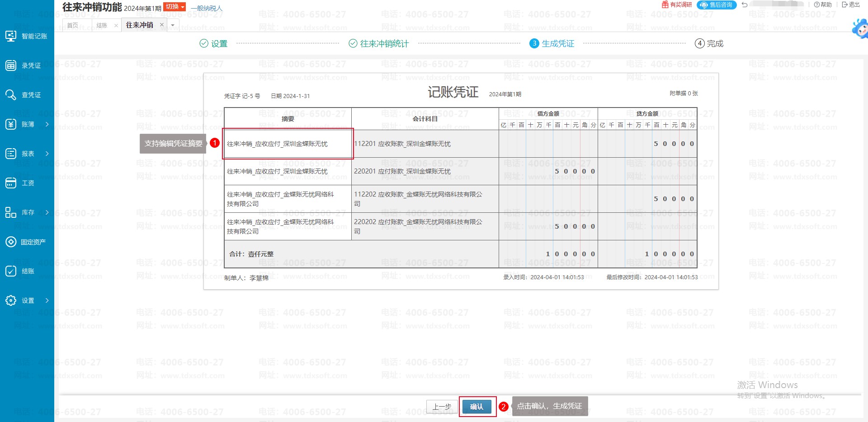The image size is (868, 422).
Task: Expand the 账簿 sidebar submenu
Action: (47, 124)
